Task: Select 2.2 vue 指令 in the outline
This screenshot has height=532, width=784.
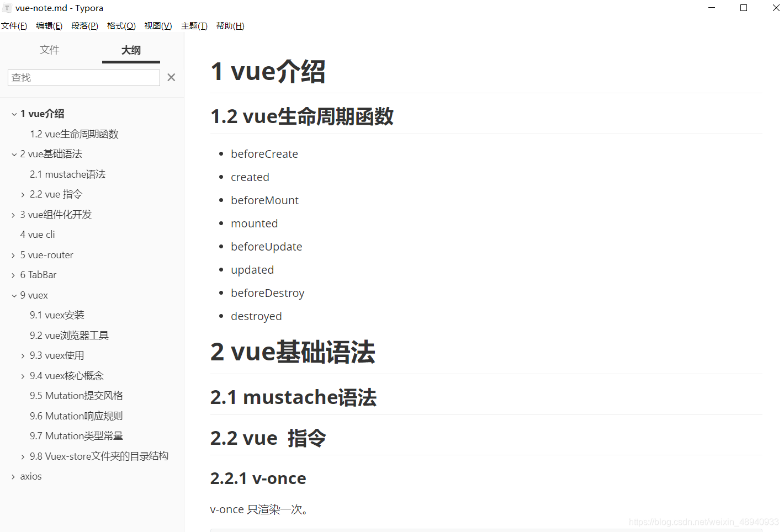Action: point(56,194)
